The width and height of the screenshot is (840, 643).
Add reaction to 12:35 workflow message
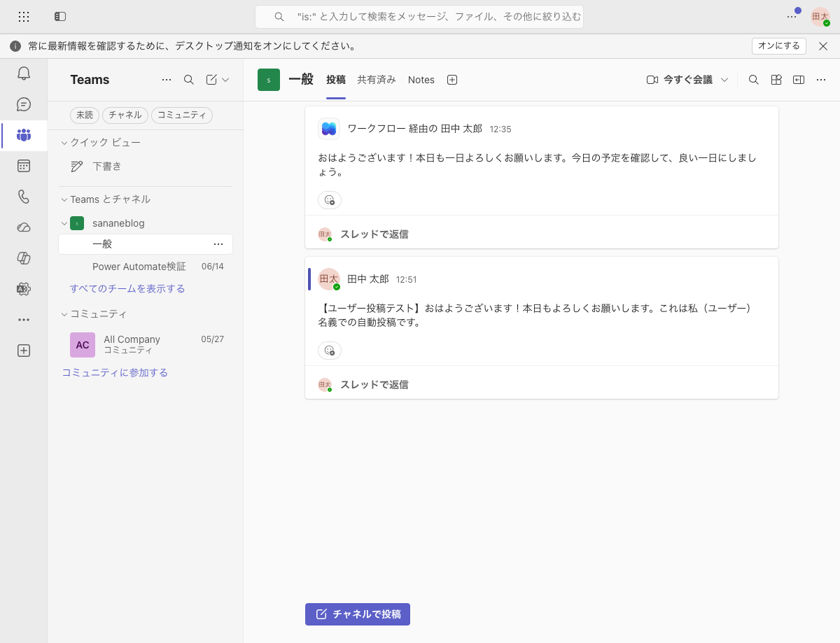coord(330,200)
